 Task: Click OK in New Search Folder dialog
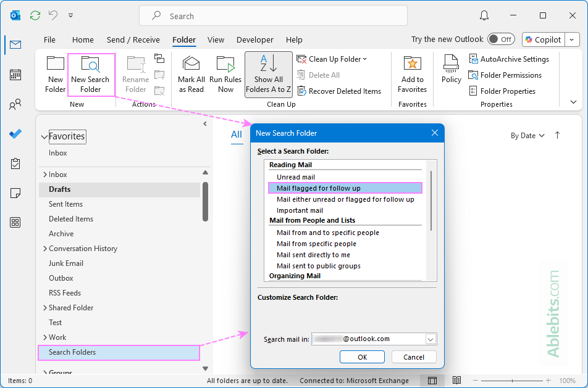(x=362, y=357)
